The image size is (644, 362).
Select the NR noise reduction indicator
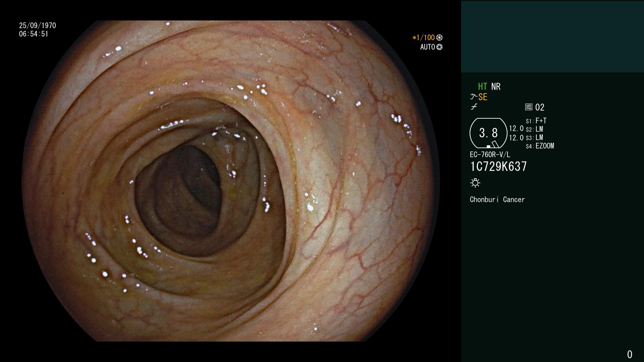click(496, 86)
